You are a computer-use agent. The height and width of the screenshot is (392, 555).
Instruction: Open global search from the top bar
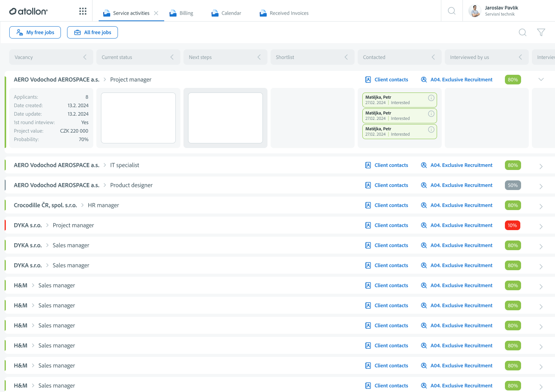451,11
